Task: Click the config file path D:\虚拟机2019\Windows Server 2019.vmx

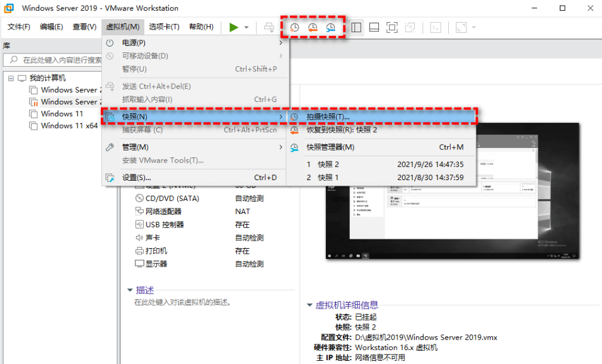Action: click(x=426, y=338)
